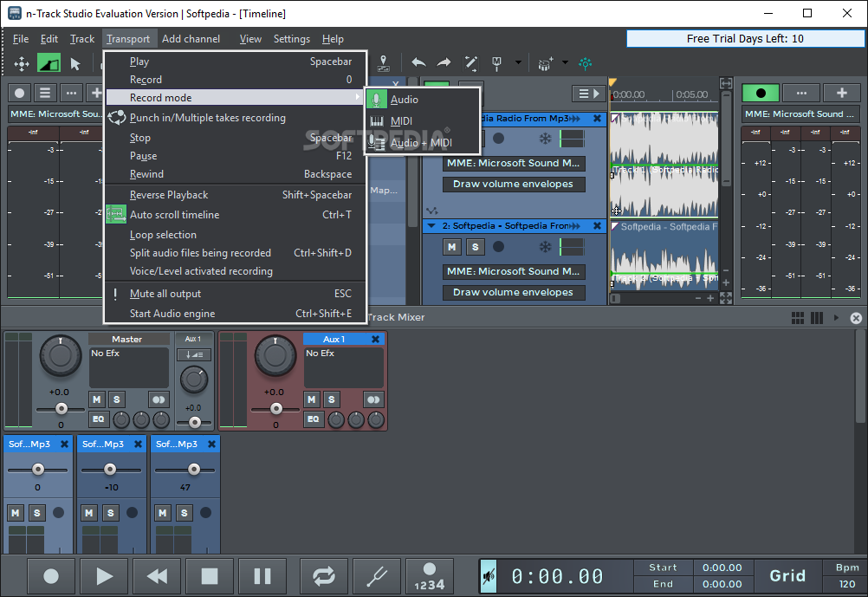Viewport: 868px width, 597px height.
Task: Freeze track 2 with snowflake icon
Action: [x=545, y=247]
